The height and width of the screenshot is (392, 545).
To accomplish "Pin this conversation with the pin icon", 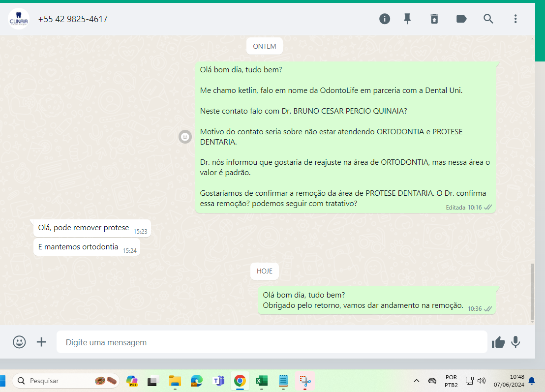I will 407,19.
